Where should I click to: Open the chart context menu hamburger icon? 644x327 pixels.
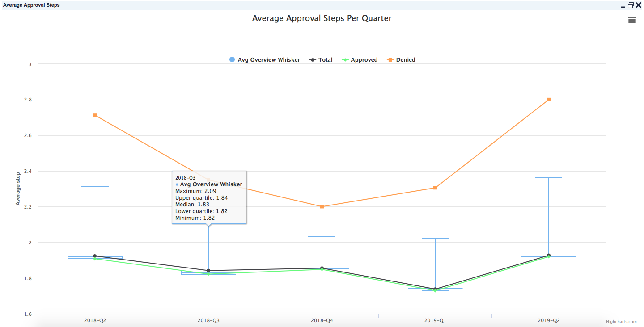pos(631,20)
